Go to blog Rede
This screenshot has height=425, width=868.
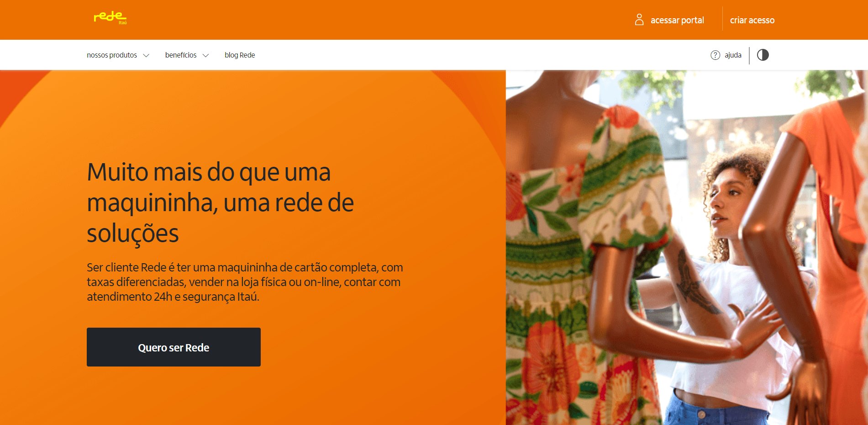240,55
